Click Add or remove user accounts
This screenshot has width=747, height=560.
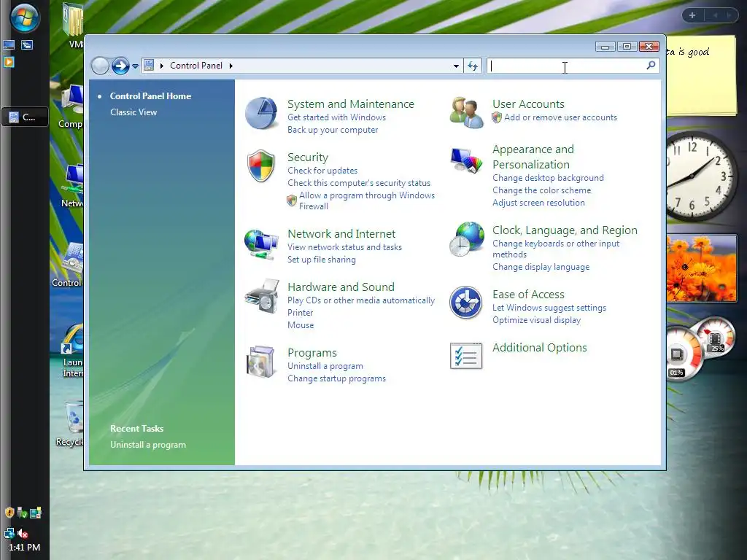(x=560, y=117)
